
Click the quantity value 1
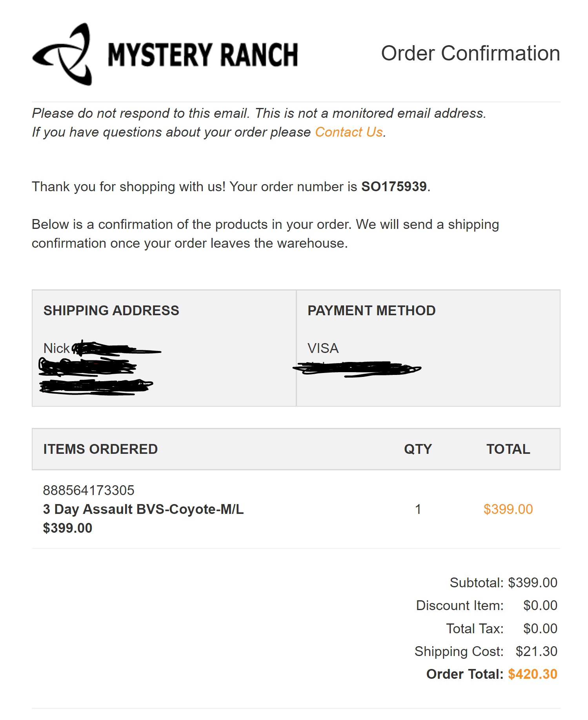tap(418, 509)
